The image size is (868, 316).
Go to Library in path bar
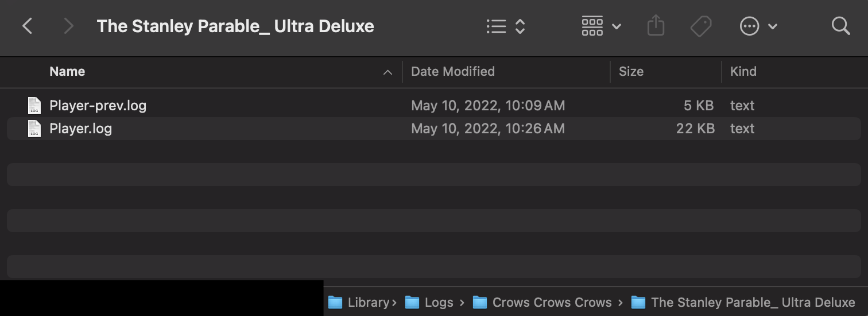[368, 302]
